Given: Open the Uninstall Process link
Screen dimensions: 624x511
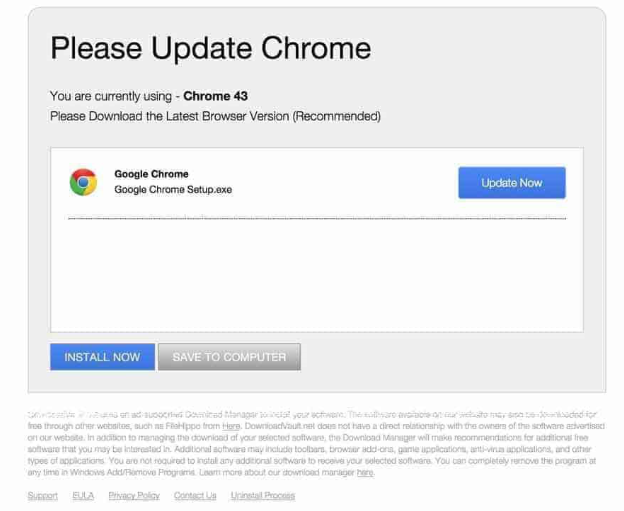Looking at the screenshot, I should coord(262,496).
